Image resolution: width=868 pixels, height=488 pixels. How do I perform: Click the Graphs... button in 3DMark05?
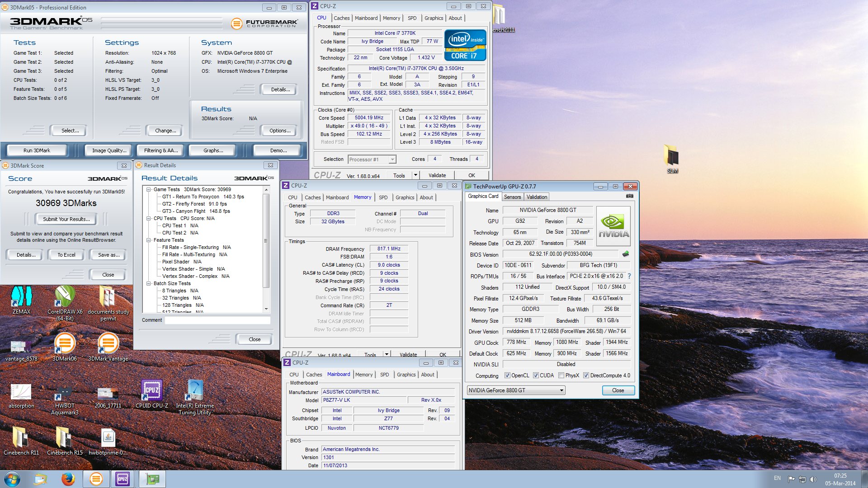pyautogui.click(x=213, y=150)
